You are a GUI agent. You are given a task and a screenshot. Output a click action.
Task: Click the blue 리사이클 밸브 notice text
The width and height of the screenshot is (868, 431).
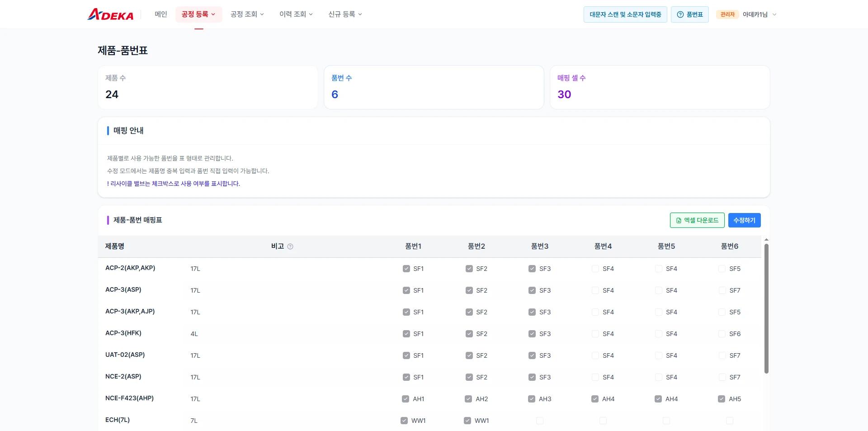[174, 184]
